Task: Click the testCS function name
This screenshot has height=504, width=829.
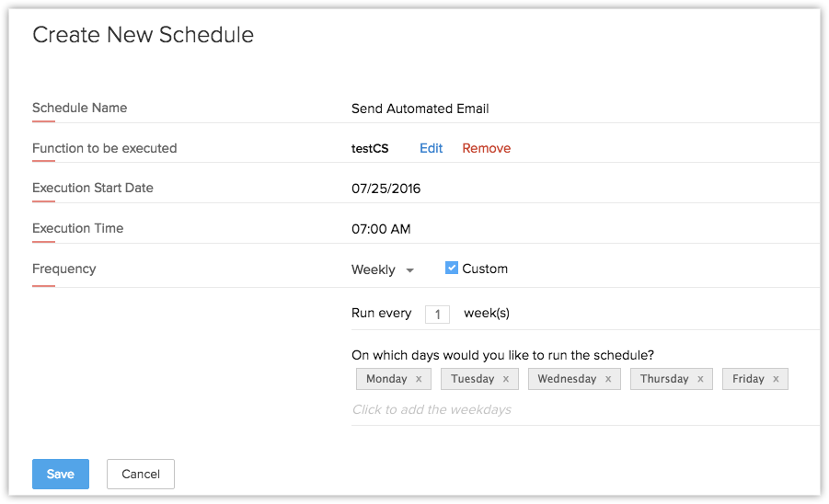Action: point(370,148)
